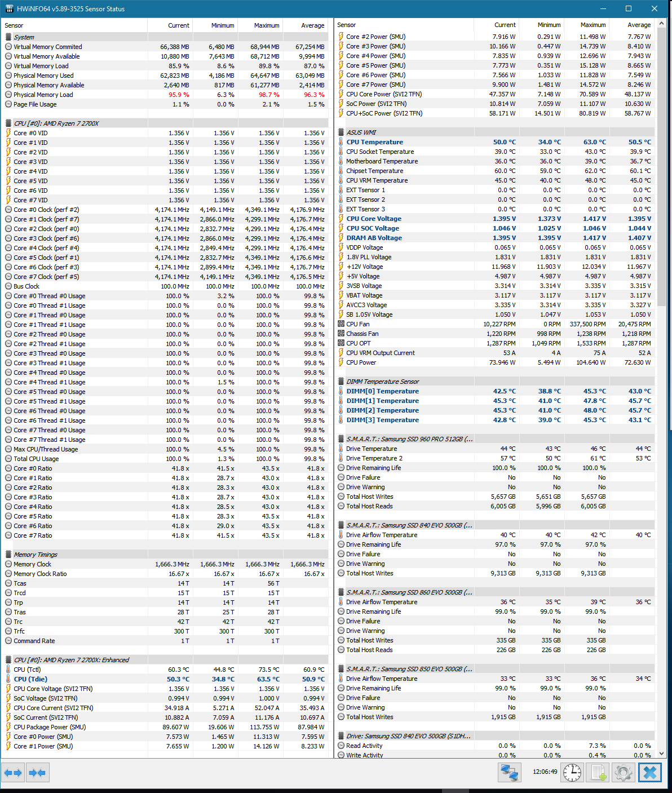Click the Sensor column header in the left pane
This screenshot has height=793, width=672.
(74, 25)
